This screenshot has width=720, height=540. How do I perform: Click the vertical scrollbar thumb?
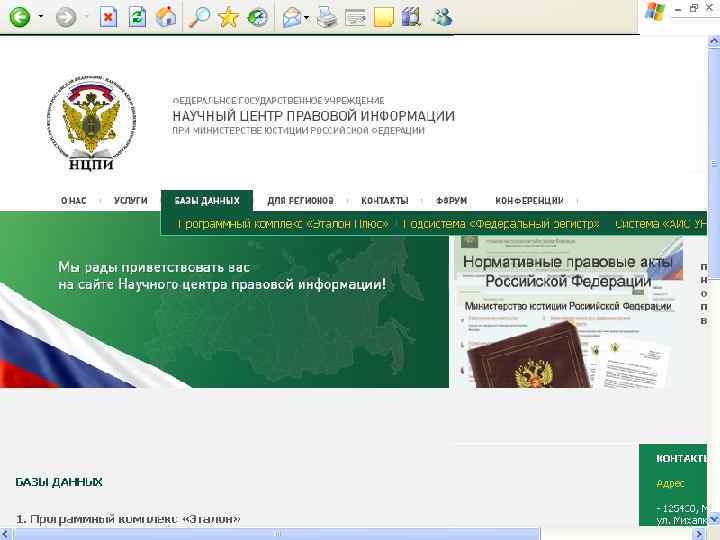(x=714, y=164)
